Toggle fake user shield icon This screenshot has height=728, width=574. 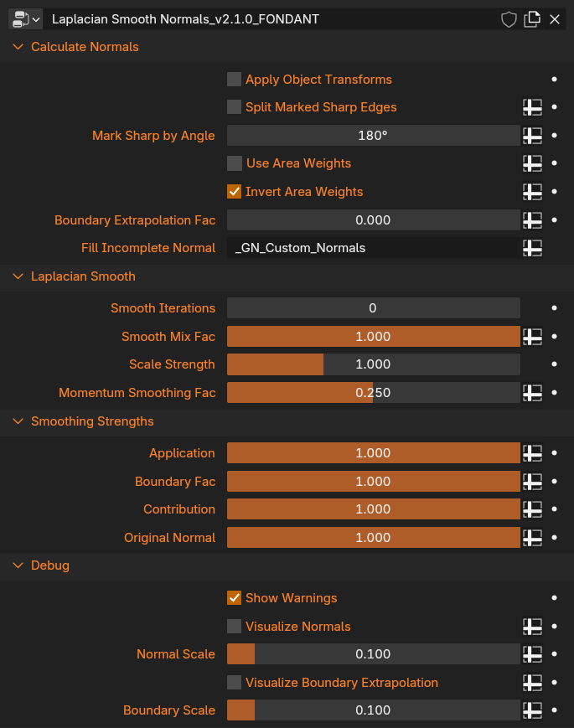[509, 19]
